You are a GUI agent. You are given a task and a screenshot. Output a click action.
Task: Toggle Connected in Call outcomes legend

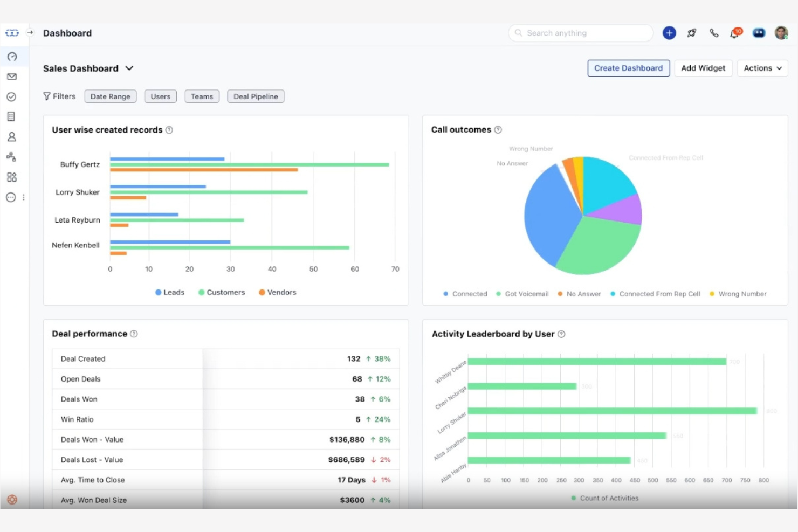[465, 294]
